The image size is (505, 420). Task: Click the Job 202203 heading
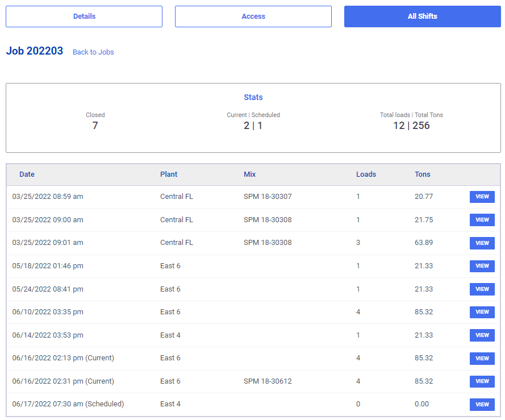pyautogui.click(x=35, y=51)
